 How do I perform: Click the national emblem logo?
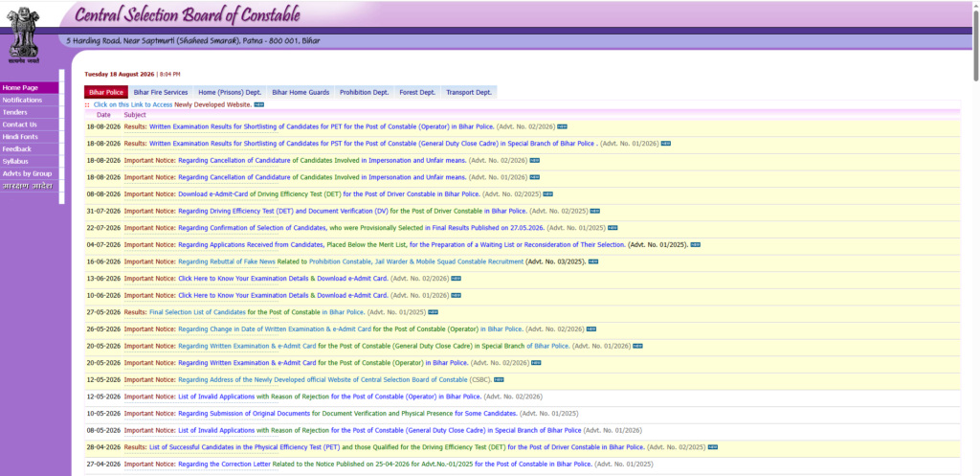[x=24, y=35]
